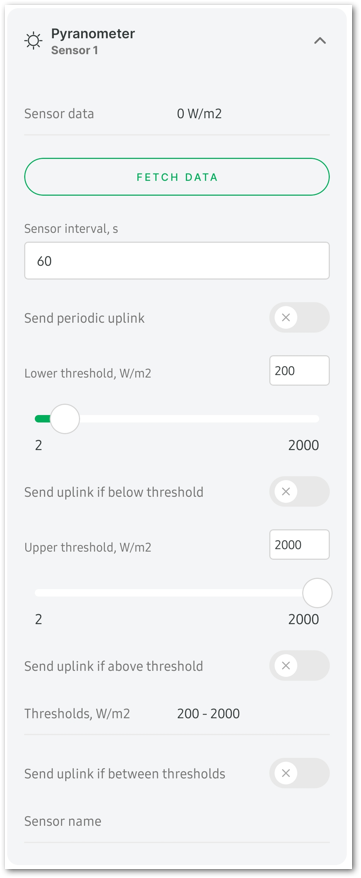The width and height of the screenshot is (361, 878).
Task: Click the upper threshold slider handle
Action: 317,593
